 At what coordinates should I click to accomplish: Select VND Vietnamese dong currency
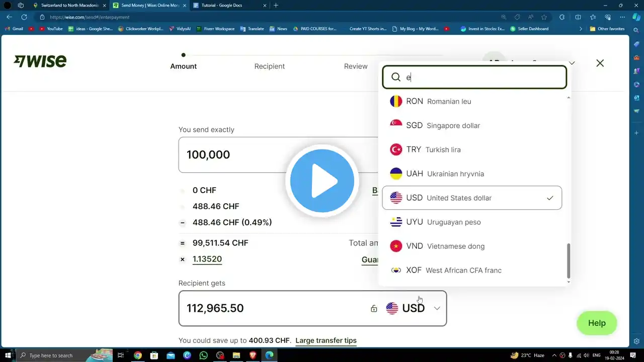tap(472, 246)
